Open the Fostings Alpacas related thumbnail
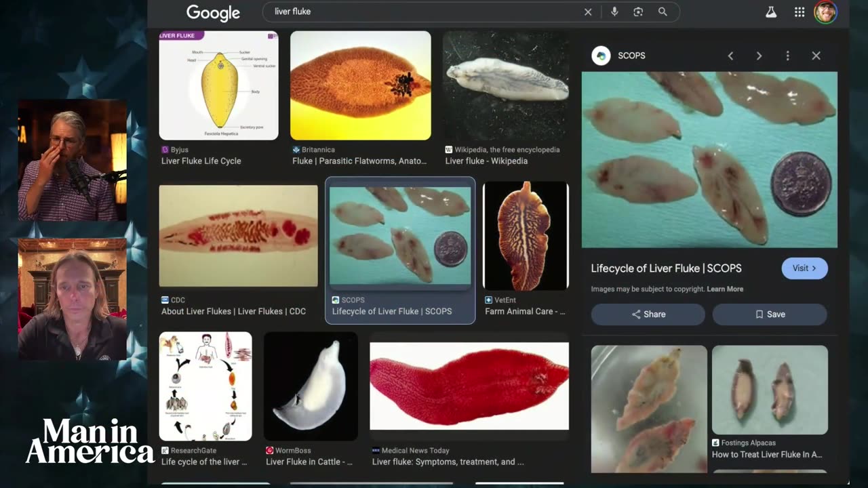This screenshot has width=868, height=488. [x=770, y=390]
